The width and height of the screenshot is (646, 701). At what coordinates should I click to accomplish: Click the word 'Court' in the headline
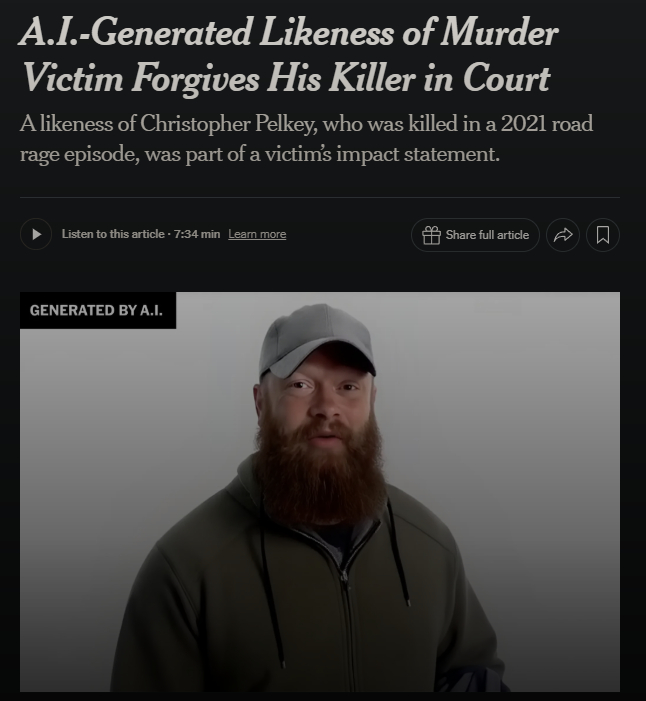[507, 78]
